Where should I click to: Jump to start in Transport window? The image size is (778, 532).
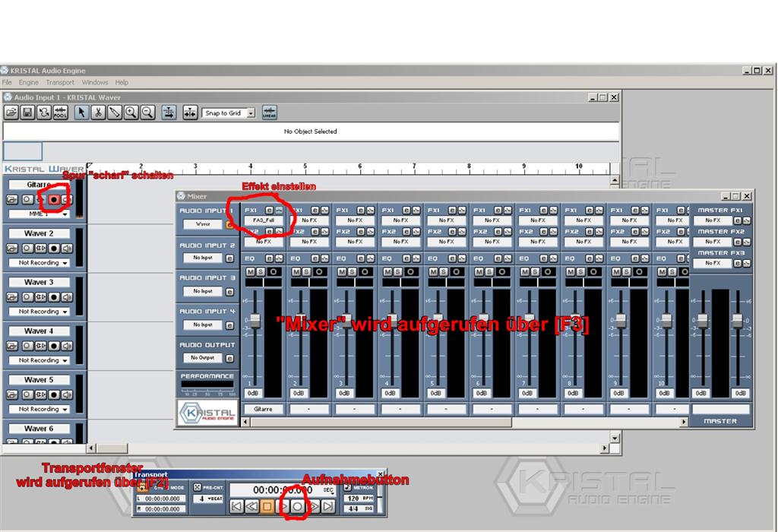point(237,507)
